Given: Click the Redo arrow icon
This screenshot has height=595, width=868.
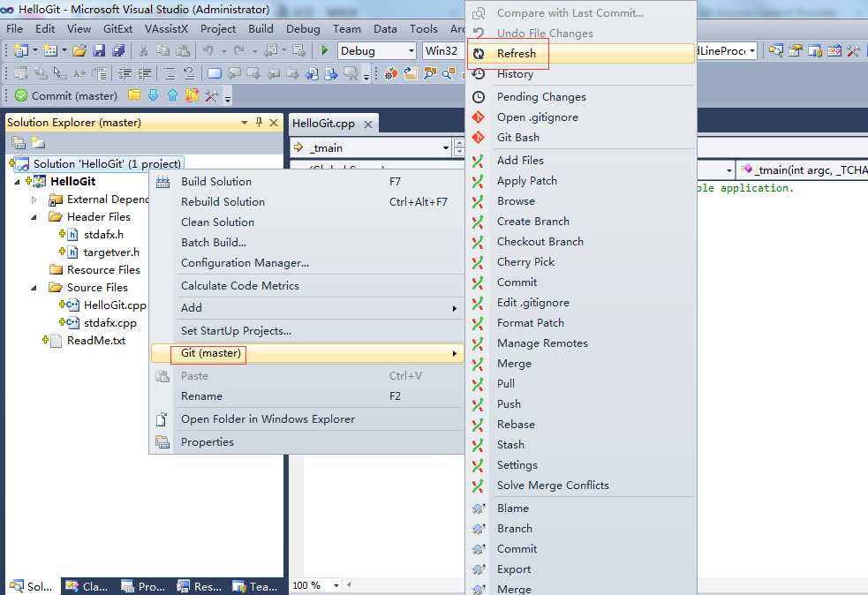Looking at the screenshot, I should 238,51.
